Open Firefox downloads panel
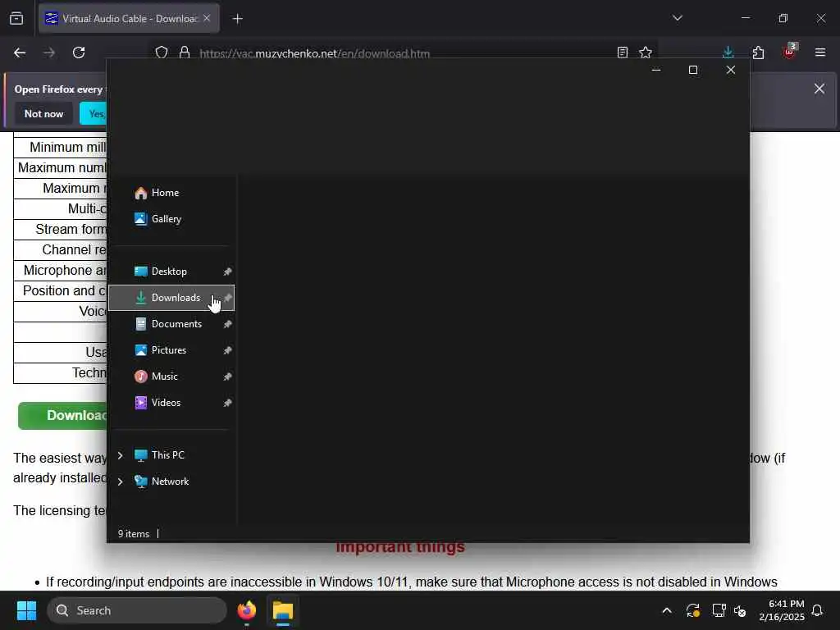Image resolution: width=840 pixels, height=630 pixels. pos(728,52)
